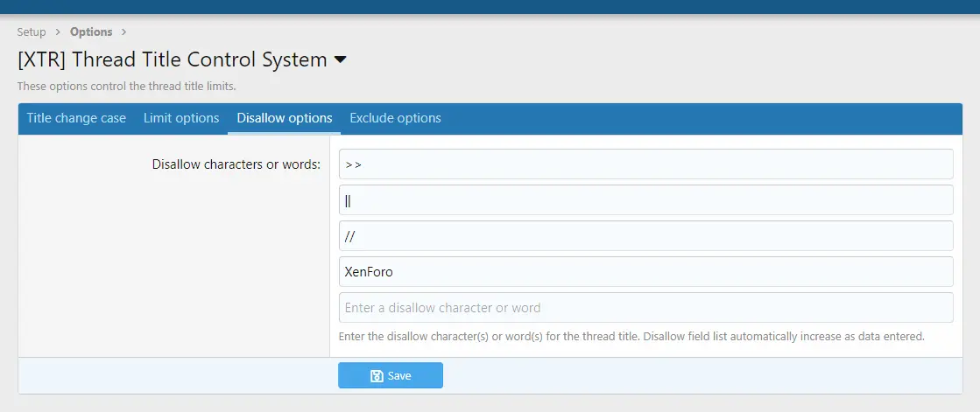Focus the field containing //

(645, 236)
